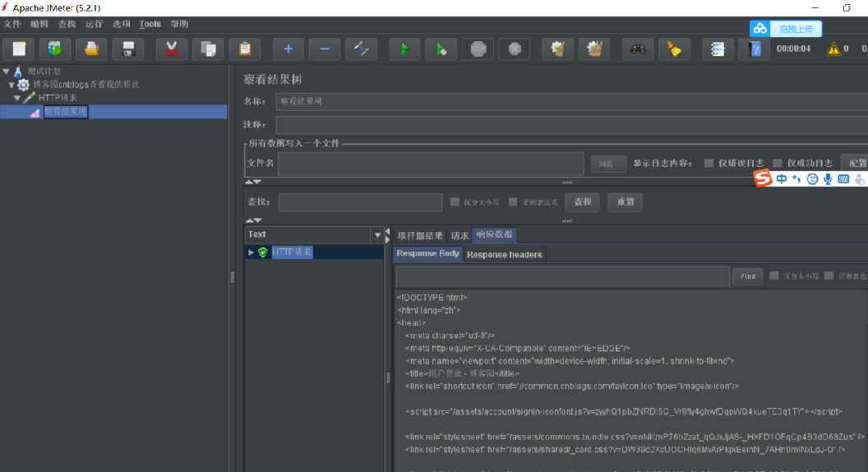Click the Paste clipboard icon
The image size is (868, 472).
click(x=245, y=49)
